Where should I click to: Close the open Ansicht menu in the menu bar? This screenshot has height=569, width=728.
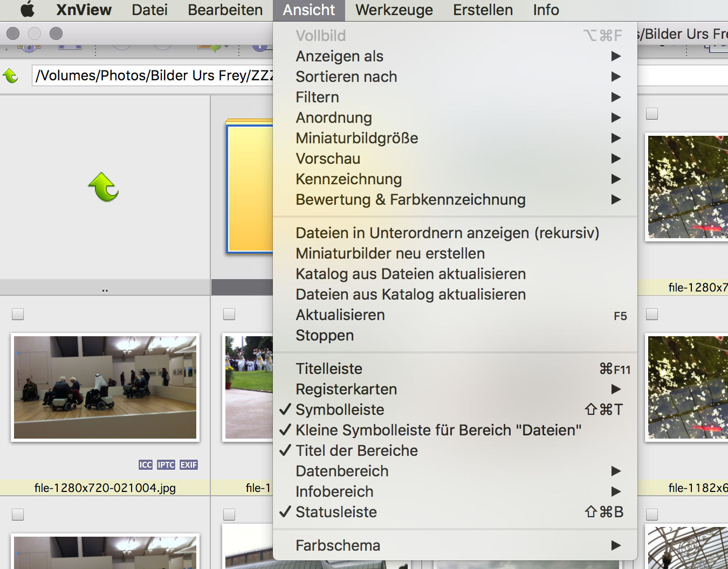coord(309,10)
